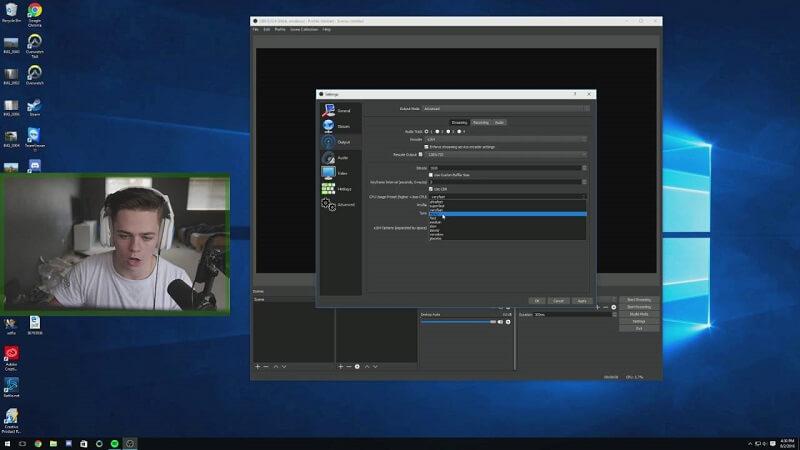800x450 pixels.
Task: Choose the highlighted faster preset
Action: coord(508,214)
